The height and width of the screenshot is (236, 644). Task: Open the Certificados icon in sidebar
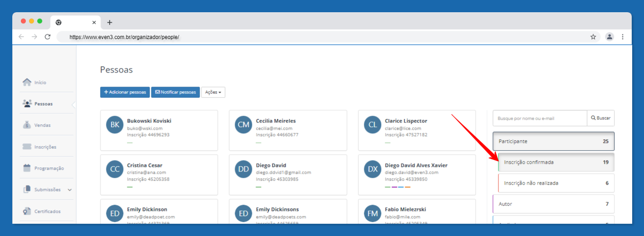[x=27, y=211]
